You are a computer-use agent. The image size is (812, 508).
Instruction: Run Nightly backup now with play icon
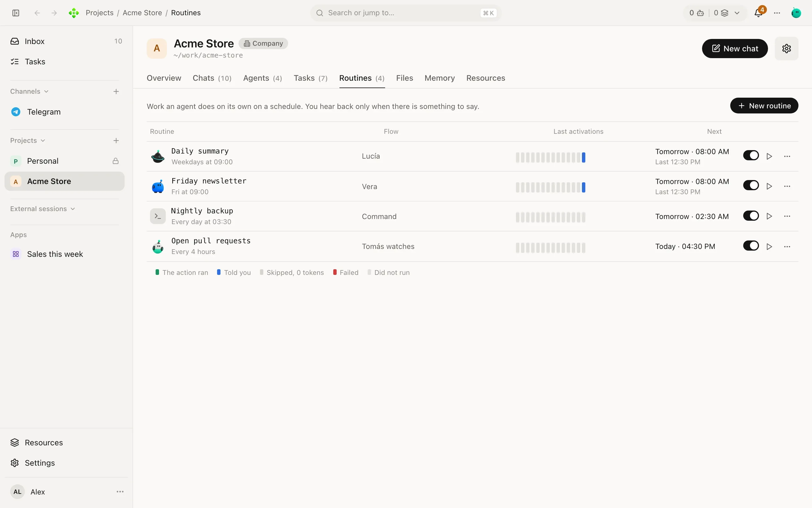coord(769,216)
